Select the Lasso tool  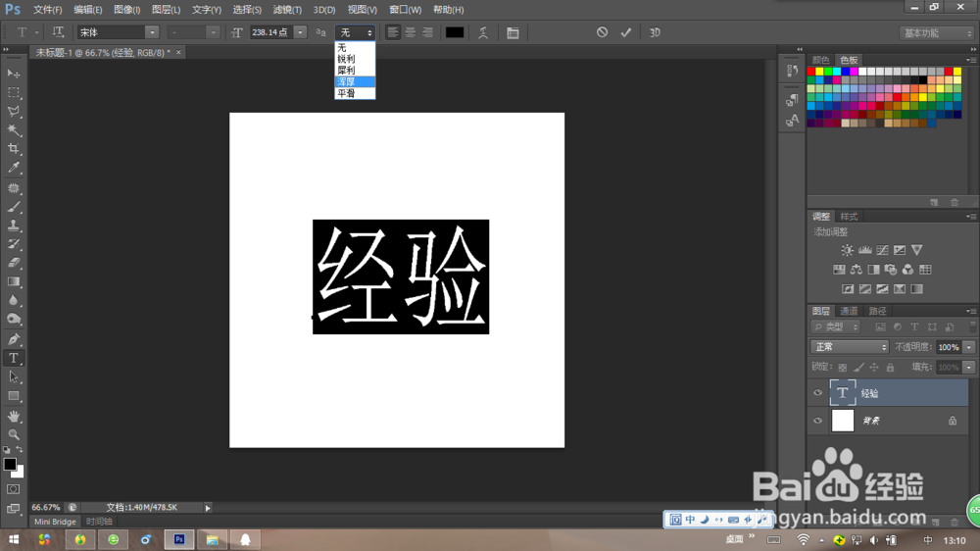click(x=13, y=112)
